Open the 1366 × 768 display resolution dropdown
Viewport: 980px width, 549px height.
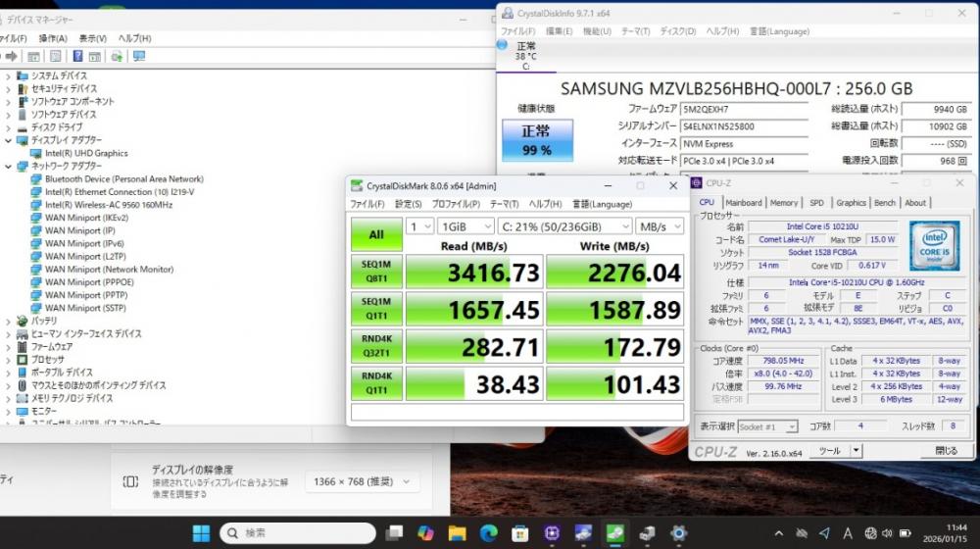tap(367, 481)
